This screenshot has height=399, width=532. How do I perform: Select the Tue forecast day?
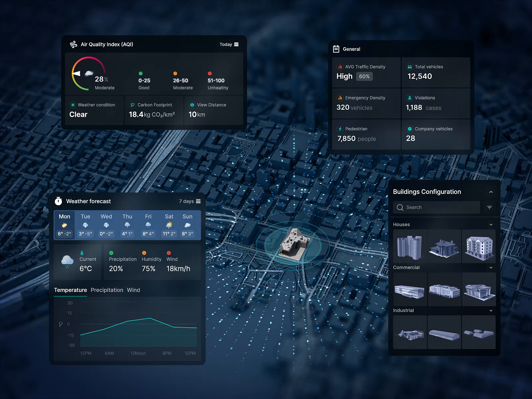[85, 225]
